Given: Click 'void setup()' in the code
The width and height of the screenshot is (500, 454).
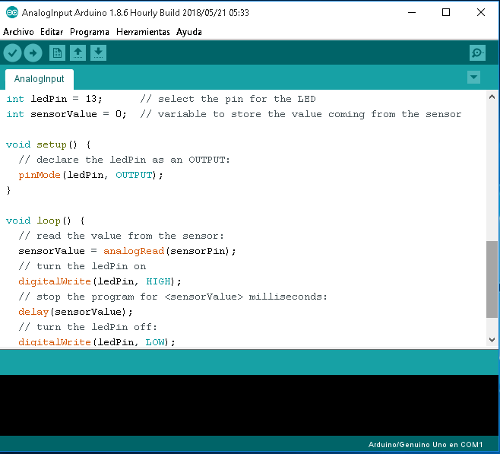Looking at the screenshot, I should (x=41, y=145).
